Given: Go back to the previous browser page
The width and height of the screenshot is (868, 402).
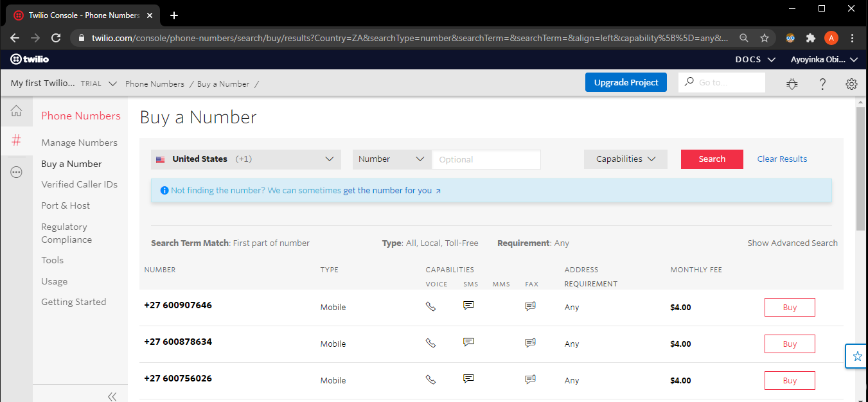Looking at the screenshot, I should 15,38.
